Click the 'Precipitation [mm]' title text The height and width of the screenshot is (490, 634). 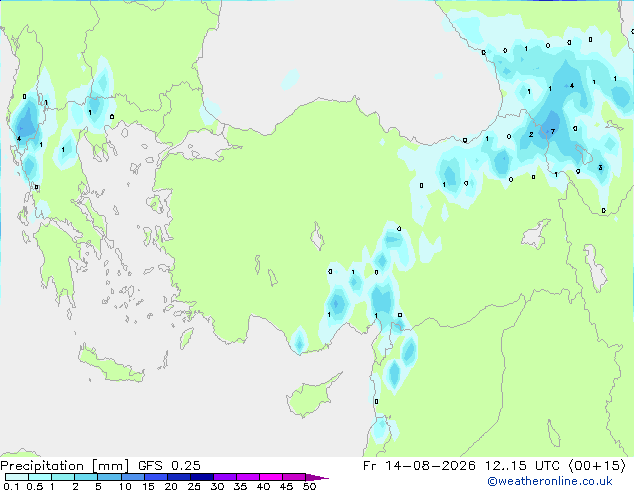click(65, 466)
